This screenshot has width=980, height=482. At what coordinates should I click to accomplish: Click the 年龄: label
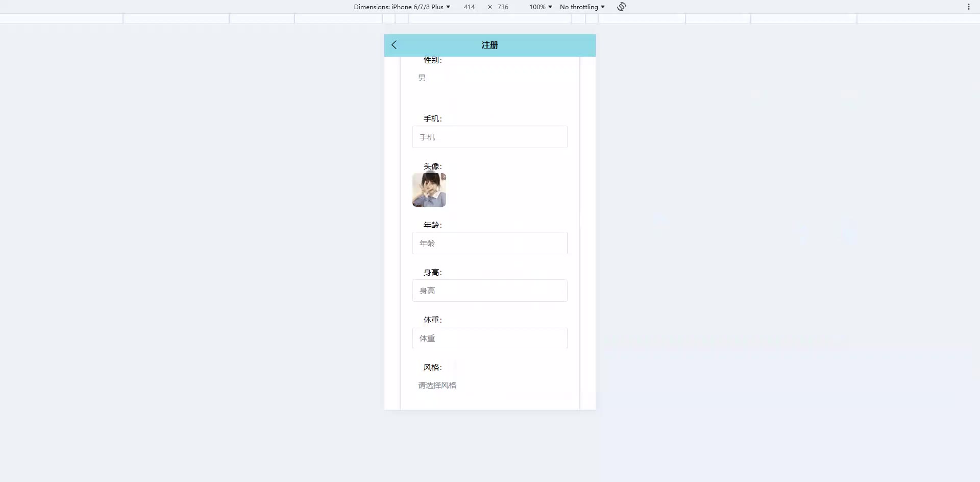click(432, 225)
